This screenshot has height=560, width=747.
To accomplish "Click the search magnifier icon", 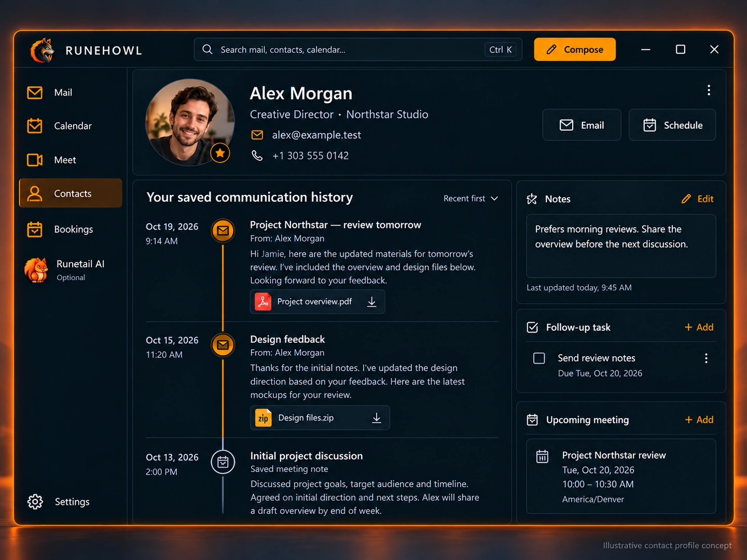I will coord(208,49).
